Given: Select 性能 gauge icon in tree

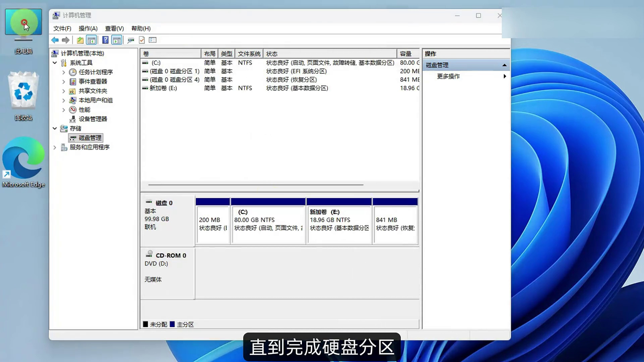Looking at the screenshot, I should click(72, 109).
